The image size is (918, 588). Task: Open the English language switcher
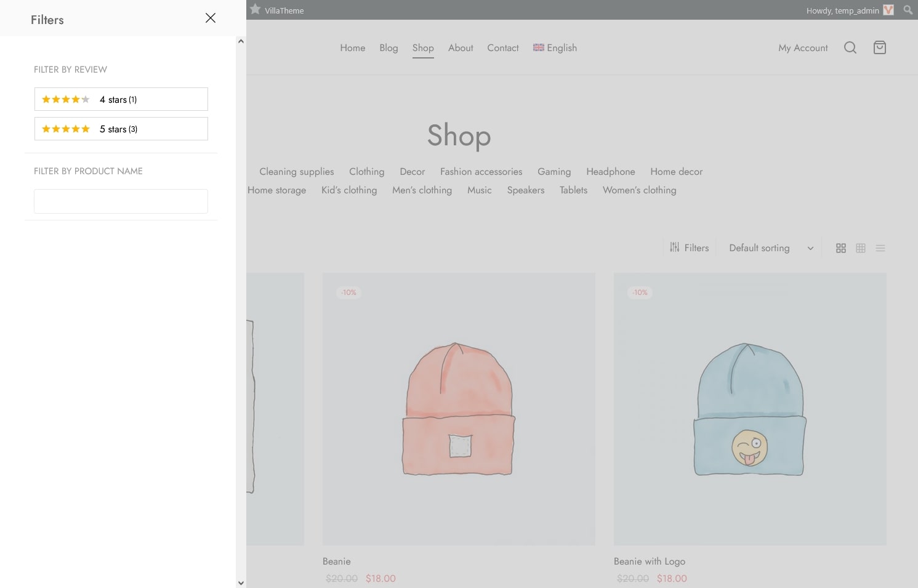[555, 48]
